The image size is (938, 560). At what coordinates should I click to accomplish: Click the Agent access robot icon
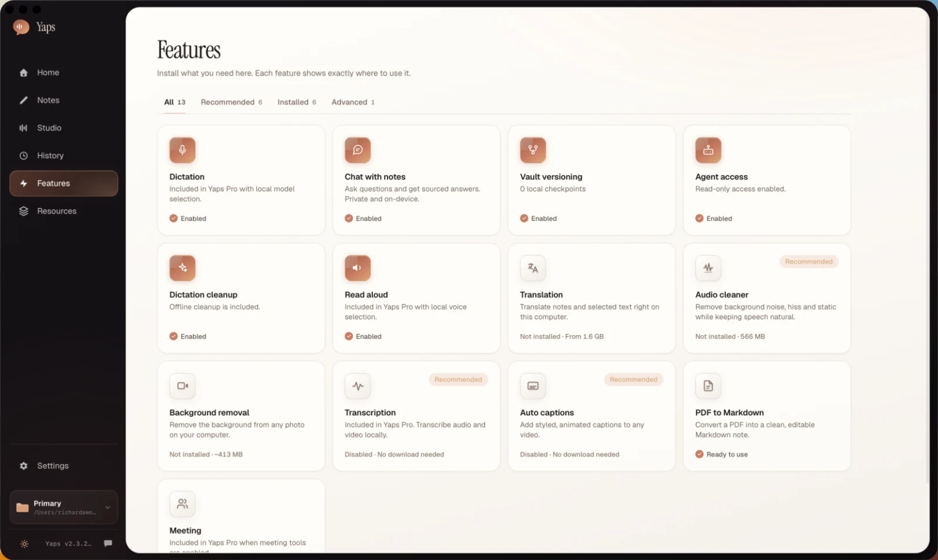click(708, 150)
